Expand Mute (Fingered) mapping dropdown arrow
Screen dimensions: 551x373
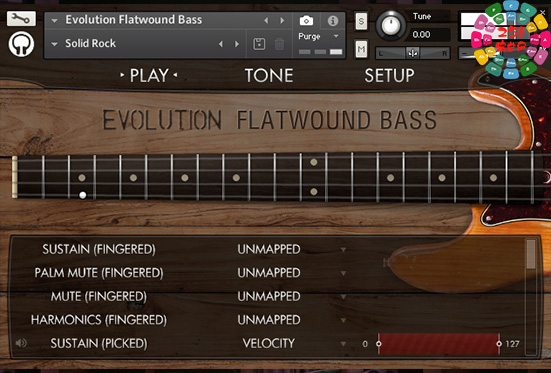tap(343, 296)
